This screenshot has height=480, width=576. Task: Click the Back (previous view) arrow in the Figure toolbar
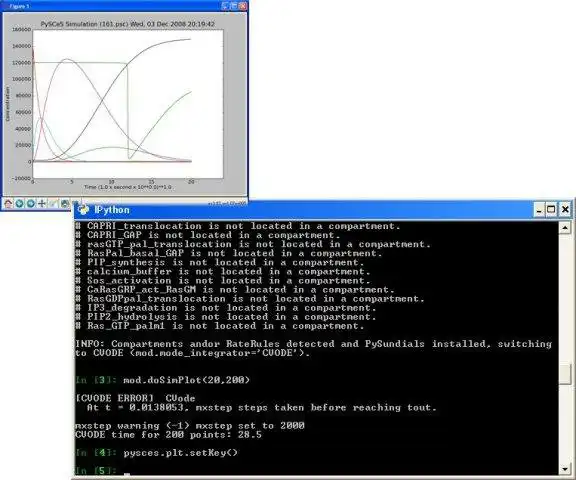tap(19, 203)
